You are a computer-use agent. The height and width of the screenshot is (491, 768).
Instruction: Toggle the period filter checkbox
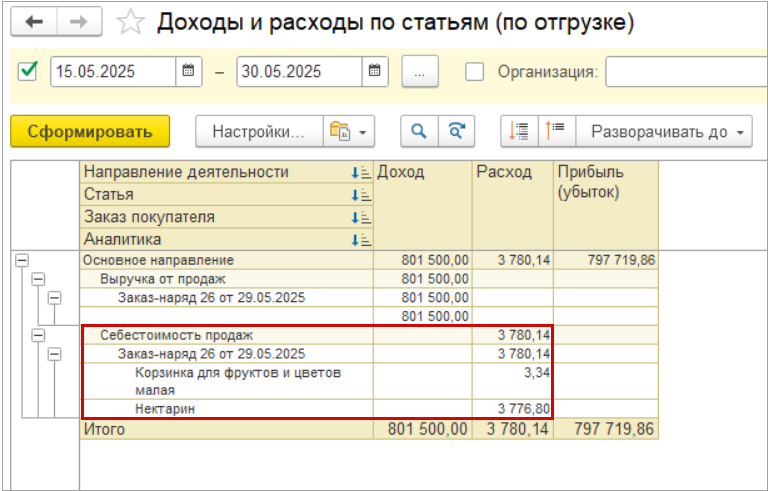(x=29, y=71)
